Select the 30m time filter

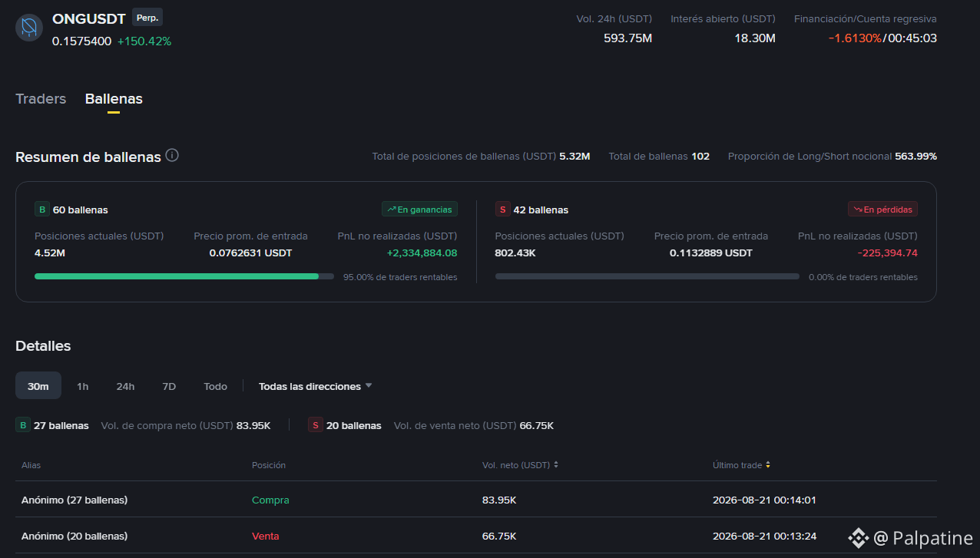(x=38, y=386)
